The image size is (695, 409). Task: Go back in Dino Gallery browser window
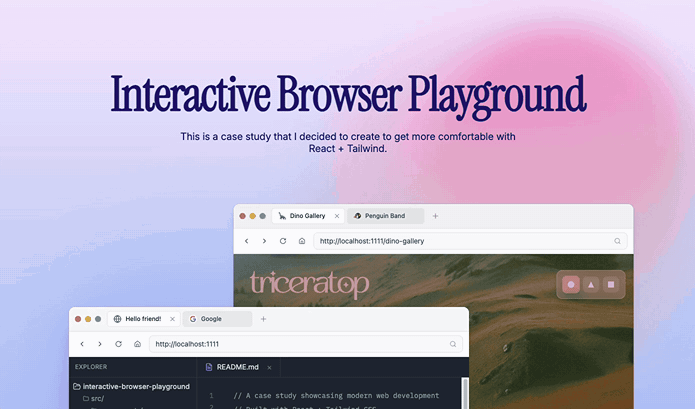(x=246, y=241)
